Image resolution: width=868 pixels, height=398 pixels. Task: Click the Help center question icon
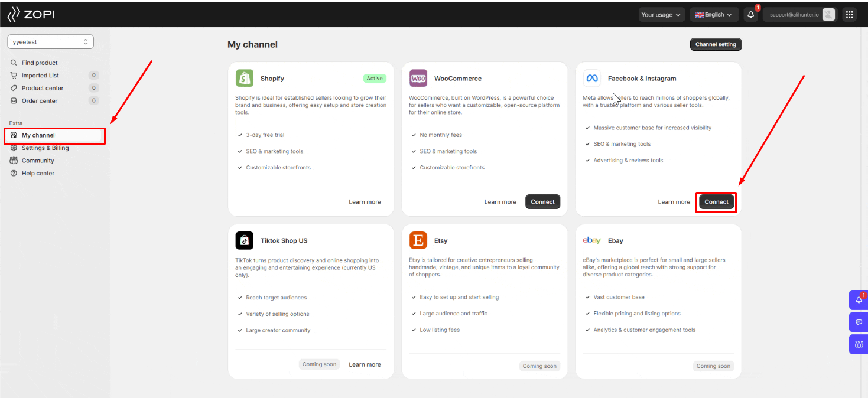point(14,174)
